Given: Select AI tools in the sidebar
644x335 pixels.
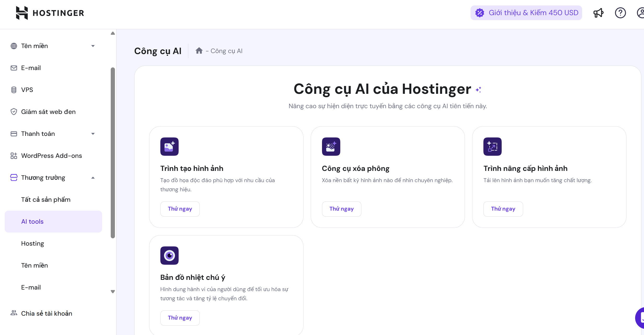Looking at the screenshot, I should point(53,222).
